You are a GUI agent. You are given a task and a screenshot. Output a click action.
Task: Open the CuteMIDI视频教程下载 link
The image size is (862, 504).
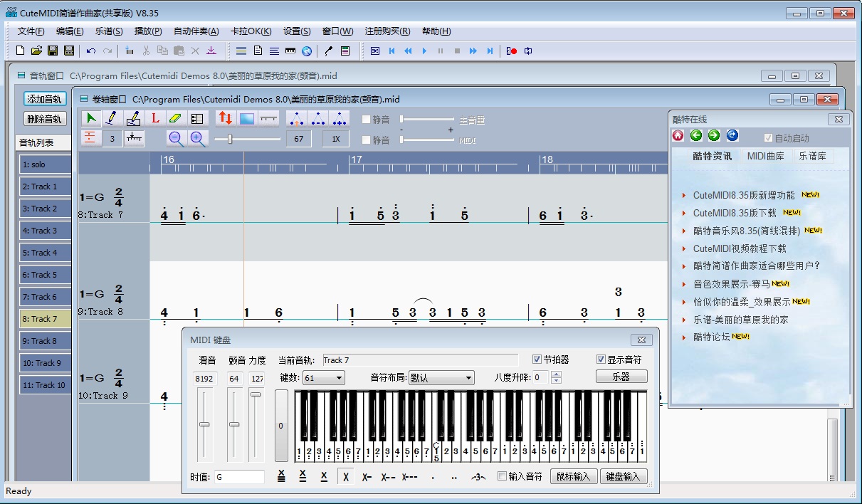[x=740, y=248]
